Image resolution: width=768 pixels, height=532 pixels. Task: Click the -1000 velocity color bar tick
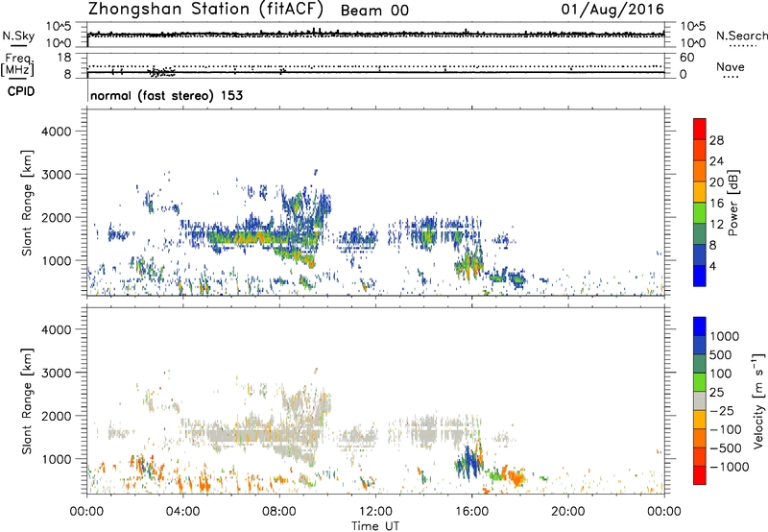point(729,467)
